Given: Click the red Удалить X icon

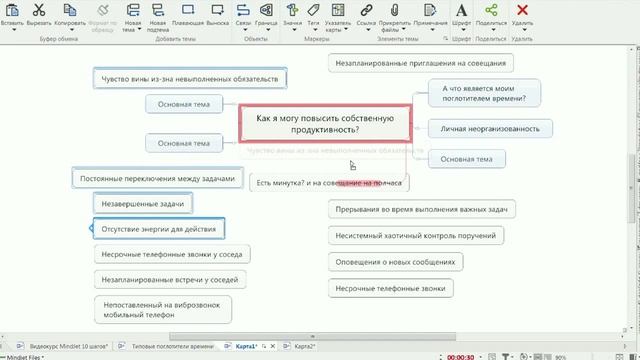Looking at the screenshot, I should [522, 10].
